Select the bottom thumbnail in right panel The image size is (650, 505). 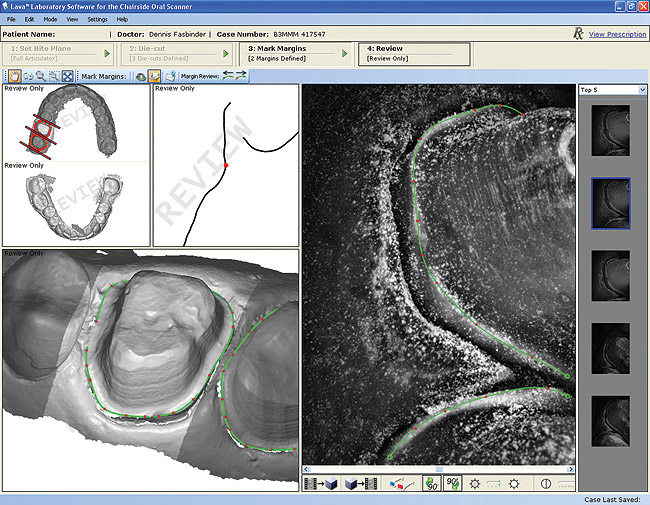pyautogui.click(x=610, y=421)
